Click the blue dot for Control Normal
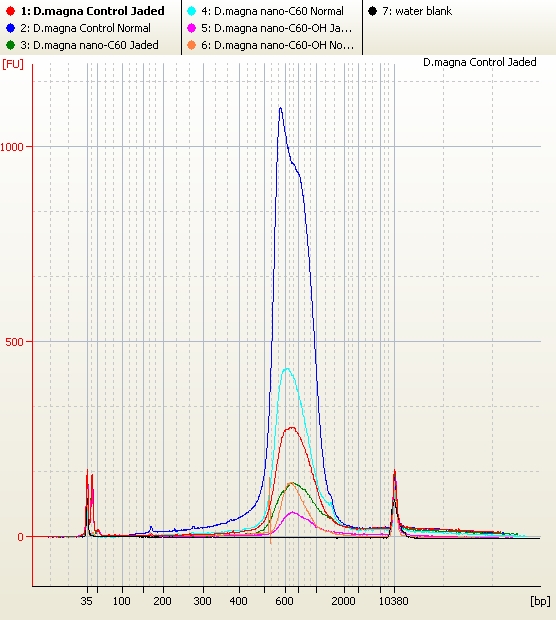 click(11, 28)
